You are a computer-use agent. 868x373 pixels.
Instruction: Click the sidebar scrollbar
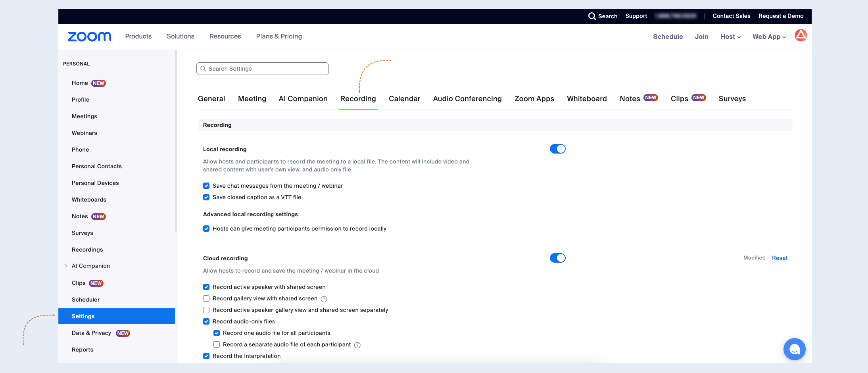(176, 141)
